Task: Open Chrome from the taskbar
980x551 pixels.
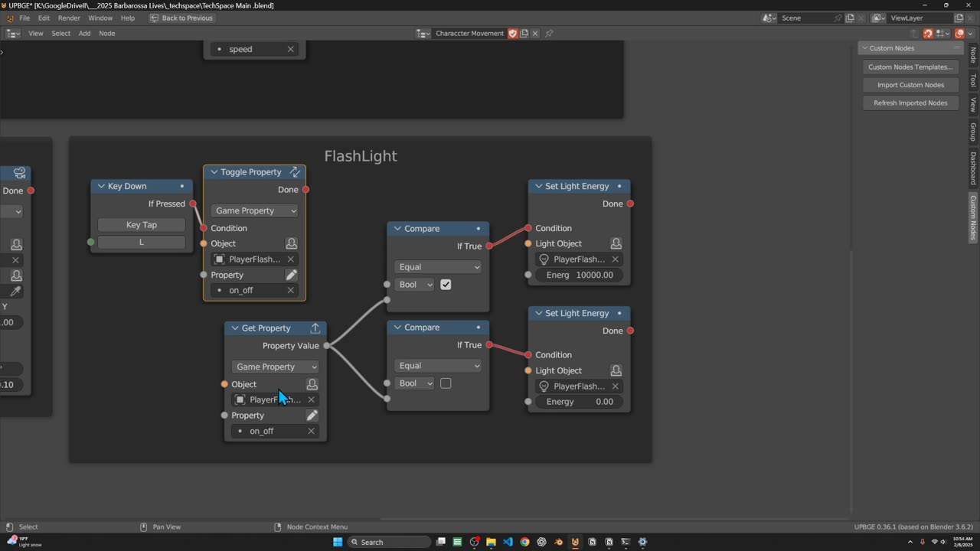Action: (524, 542)
